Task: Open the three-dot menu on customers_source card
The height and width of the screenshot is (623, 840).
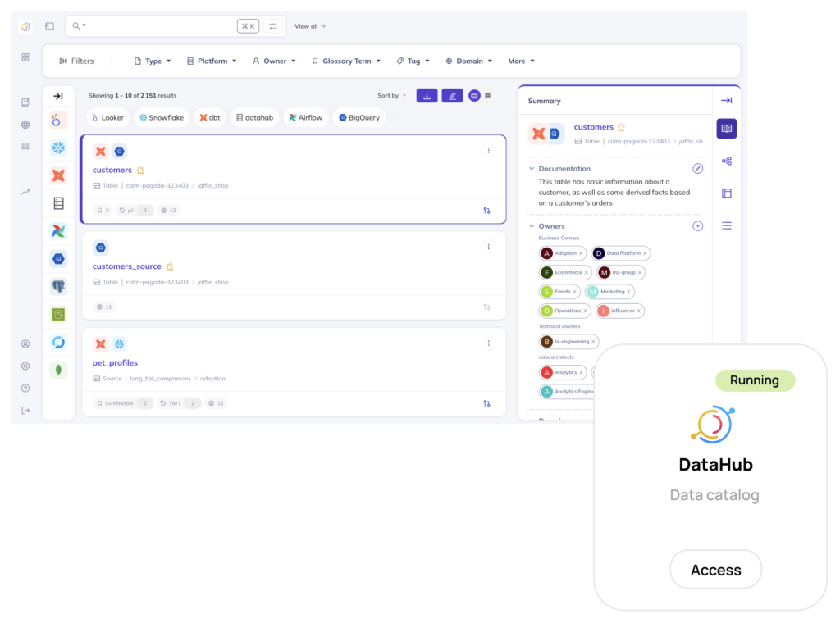Action: [489, 247]
